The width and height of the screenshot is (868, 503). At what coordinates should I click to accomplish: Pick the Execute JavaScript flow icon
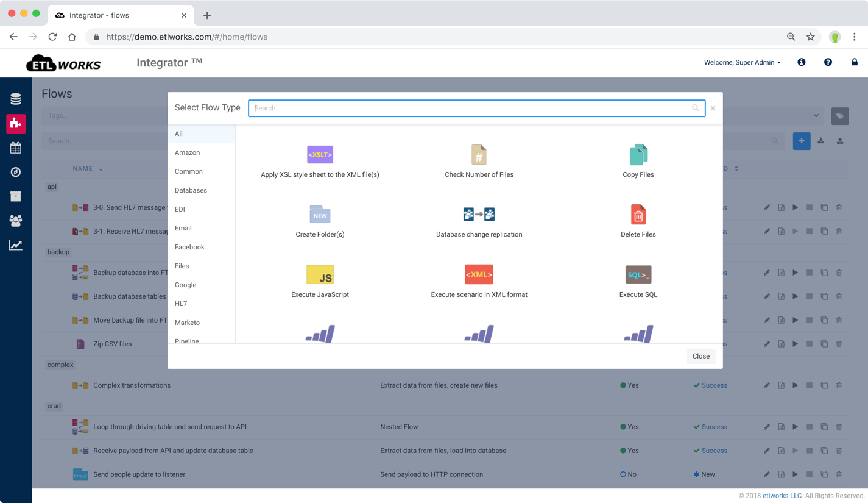(320, 274)
